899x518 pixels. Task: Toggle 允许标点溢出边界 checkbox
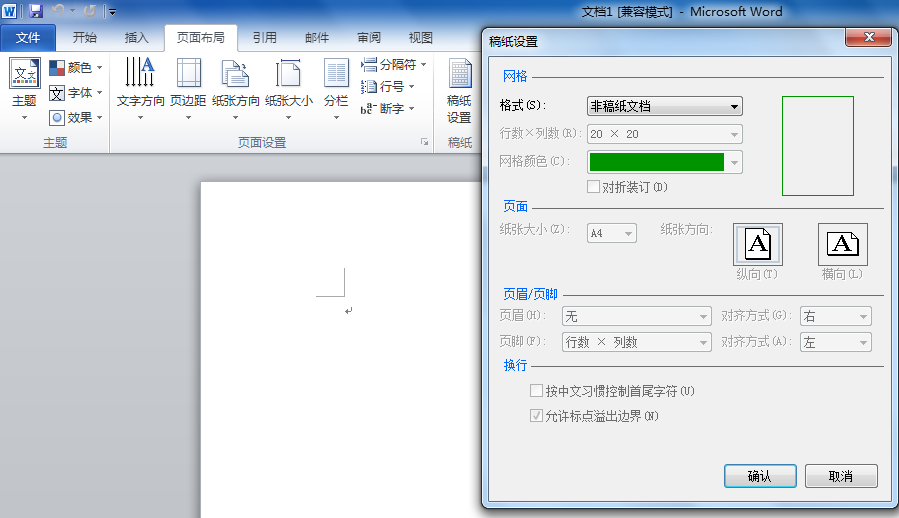536,415
